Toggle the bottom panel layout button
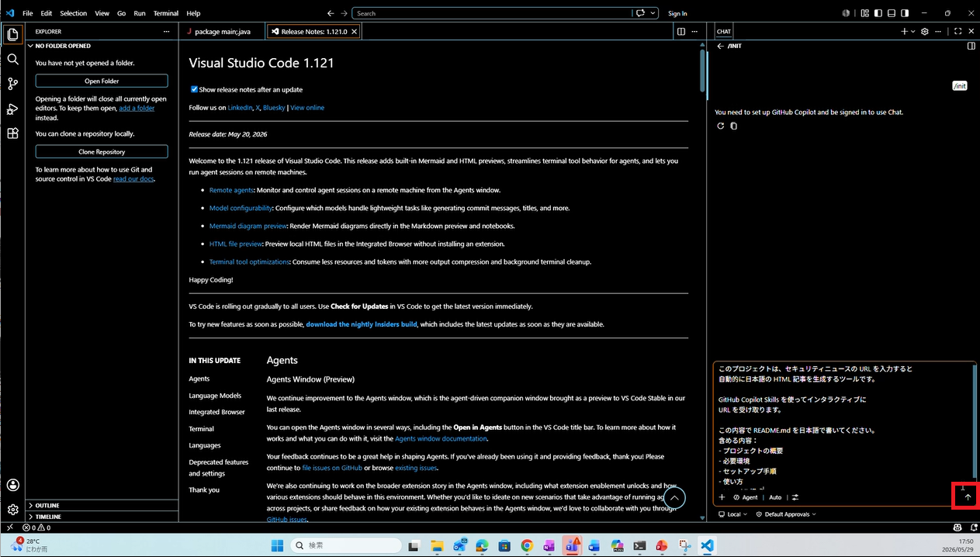Screen dimensions: 980x557 click(891, 13)
